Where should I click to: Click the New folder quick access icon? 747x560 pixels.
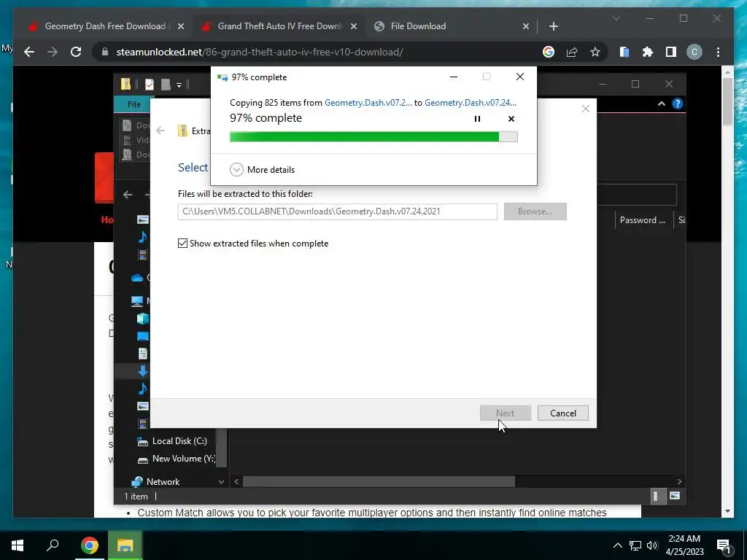point(166,85)
